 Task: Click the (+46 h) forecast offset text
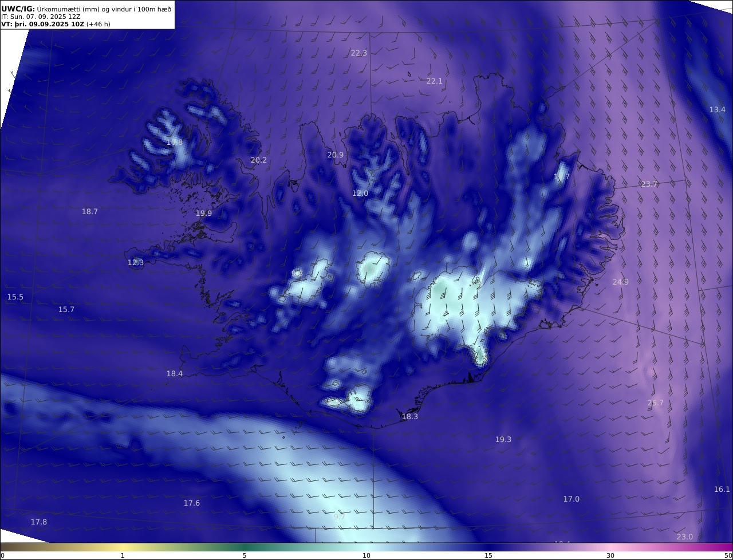click(x=98, y=25)
